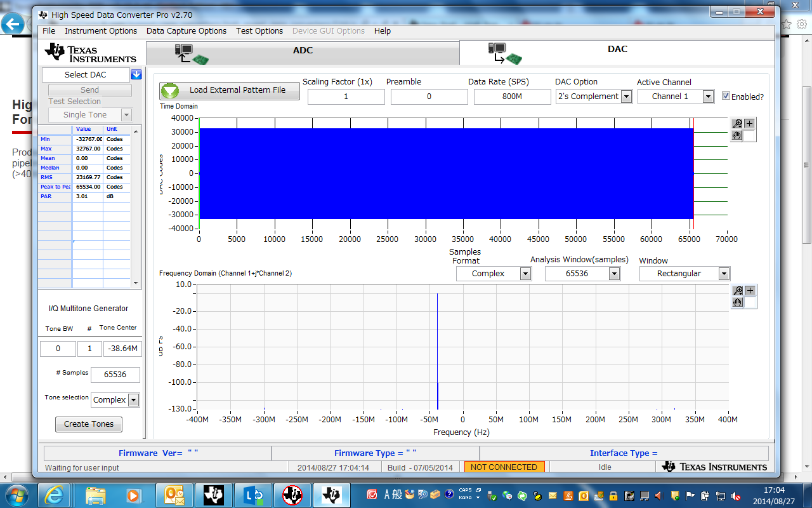Open Internet Explorer from the taskbar

click(x=55, y=495)
